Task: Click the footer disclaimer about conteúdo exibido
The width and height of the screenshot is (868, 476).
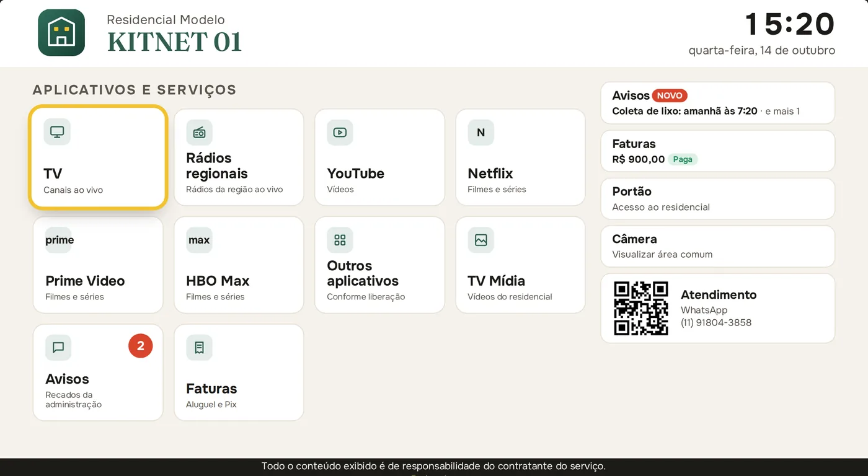Action: (x=433, y=466)
